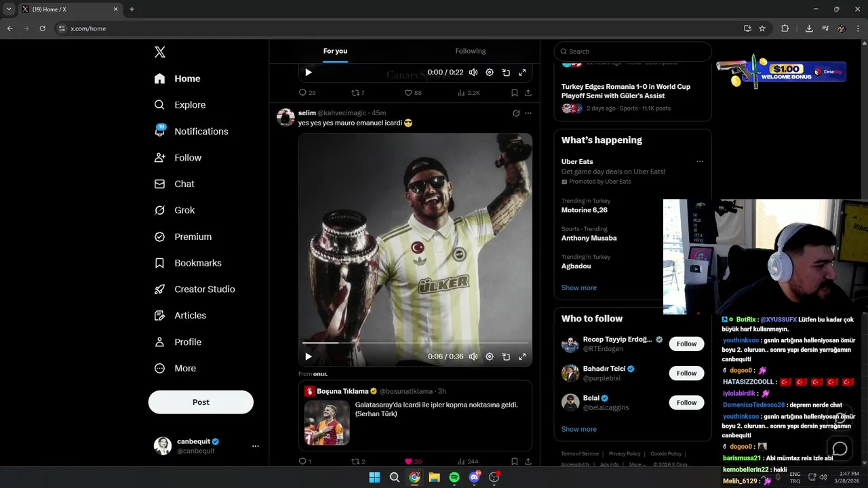Play the Icardi video in selim's post
Image resolution: width=868 pixels, height=488 pixels.
[x=309, y=357]
